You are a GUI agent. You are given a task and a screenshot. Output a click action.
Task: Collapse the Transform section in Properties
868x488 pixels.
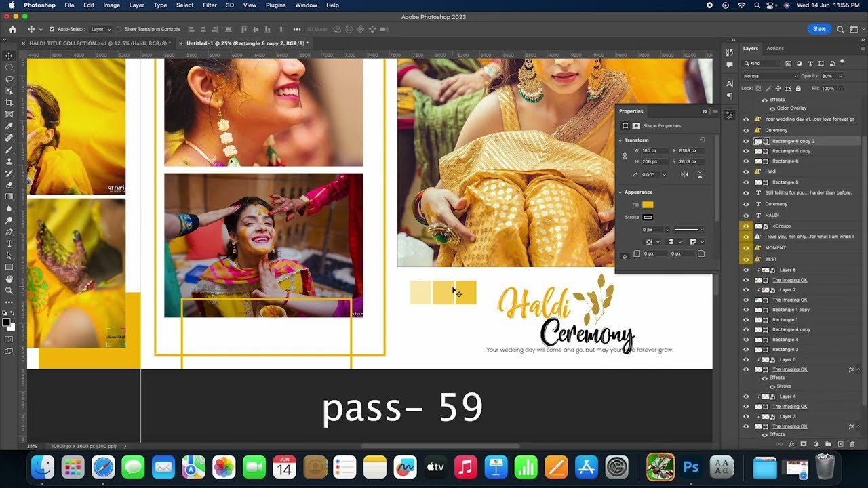pos(620,140)
